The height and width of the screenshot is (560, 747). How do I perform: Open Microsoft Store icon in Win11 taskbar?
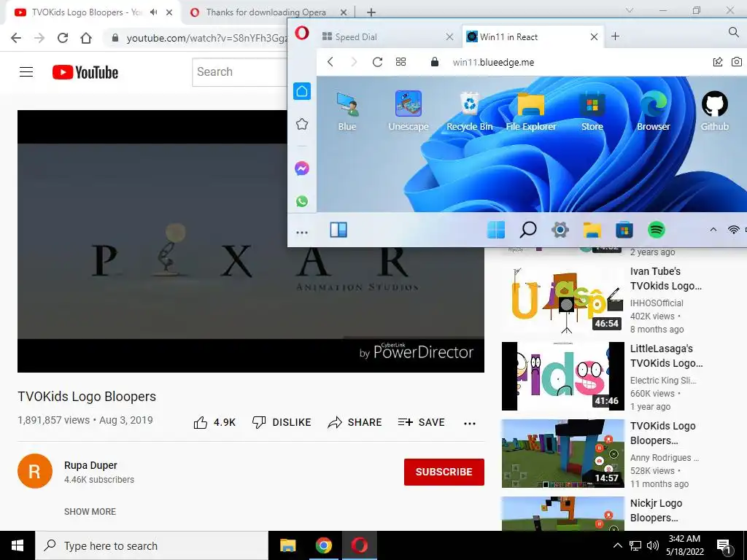click(624, 230)
